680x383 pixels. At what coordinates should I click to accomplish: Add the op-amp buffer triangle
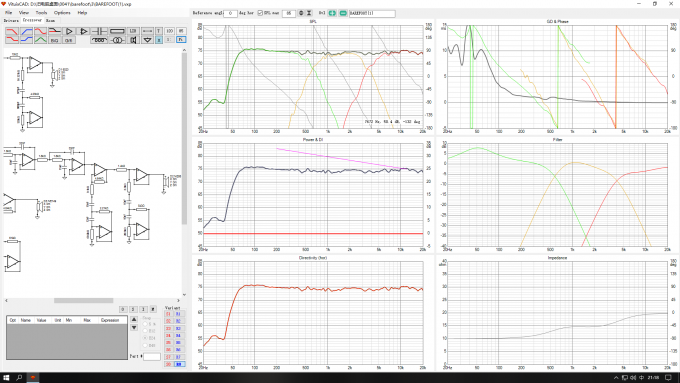click(x=69, y=31)
